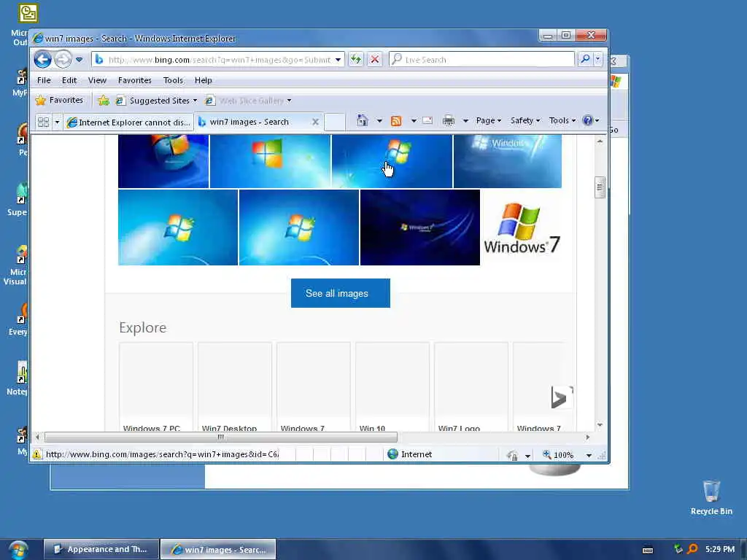The height and width of the screenshot is (560, 747).
Task: Open Suggested Sites link
Action: [x=156, y=101]
